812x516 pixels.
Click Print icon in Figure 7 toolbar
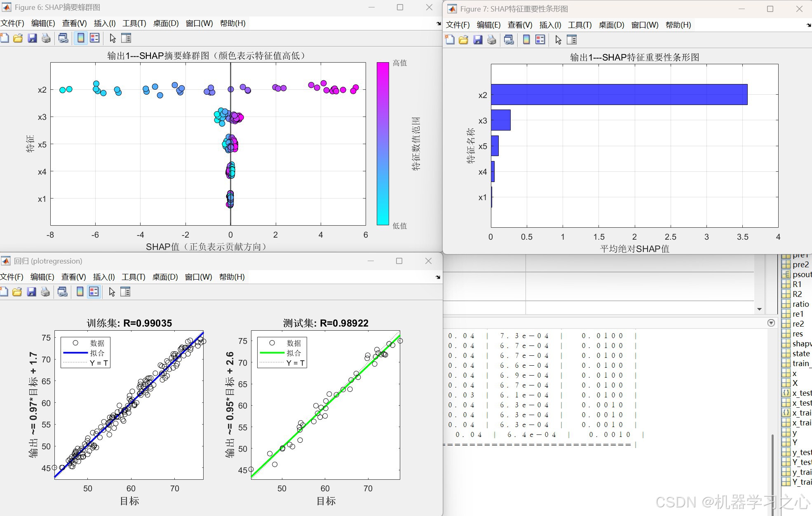[492, 40]
